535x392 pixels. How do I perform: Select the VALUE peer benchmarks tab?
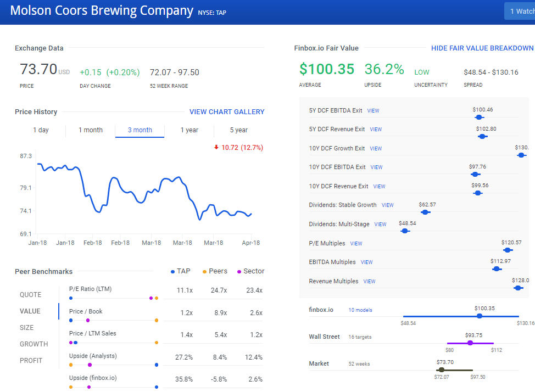(x=30, y=311)
